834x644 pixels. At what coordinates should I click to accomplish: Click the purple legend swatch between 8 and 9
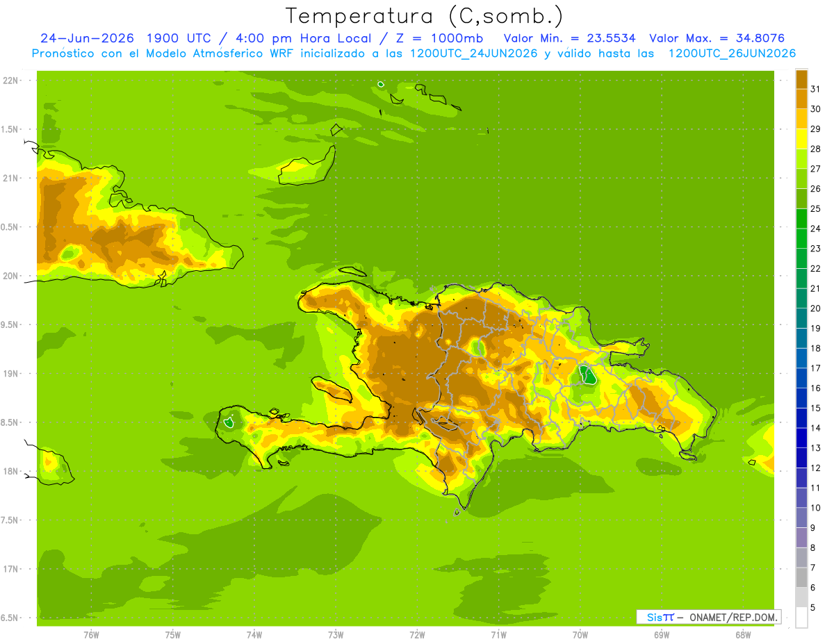pyautogui.click(x=801, y=538)
